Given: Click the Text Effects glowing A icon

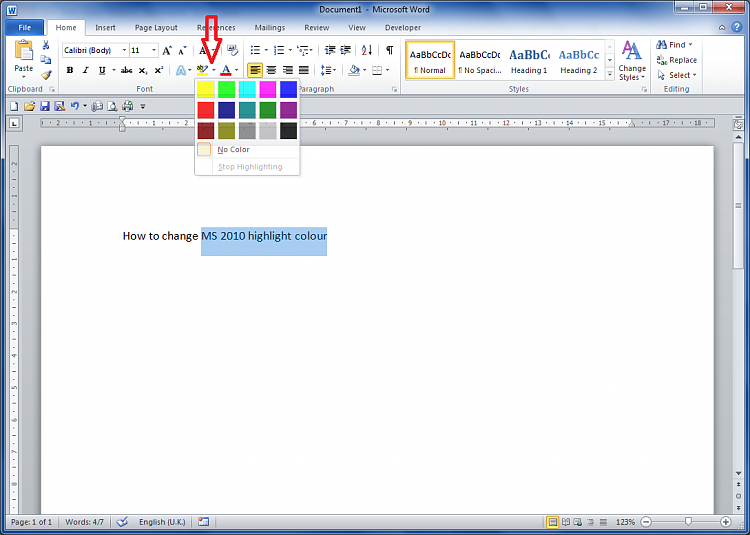Looking at the screenshot, I should [181, 70].
